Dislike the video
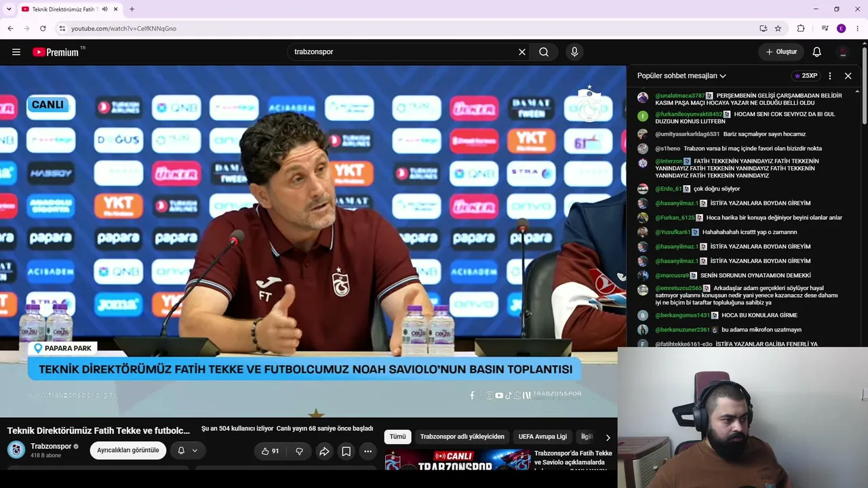 pyautogui.click(x=299, y=451)
